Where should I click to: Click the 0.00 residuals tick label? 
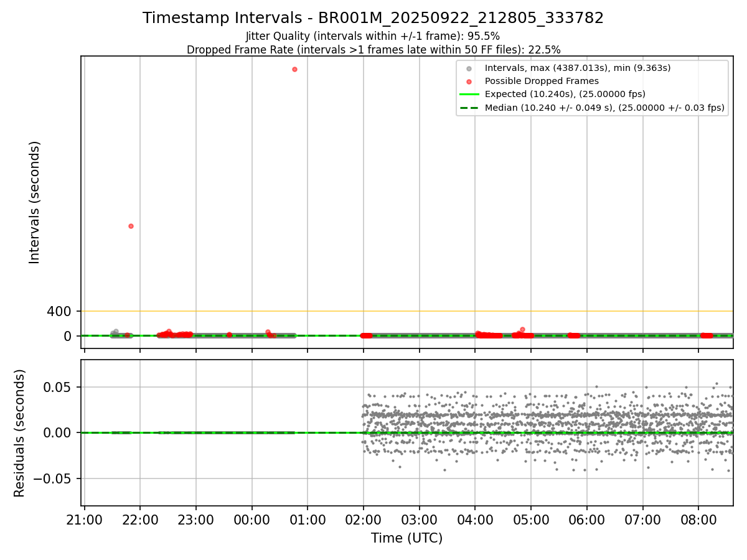pos(57,433)
